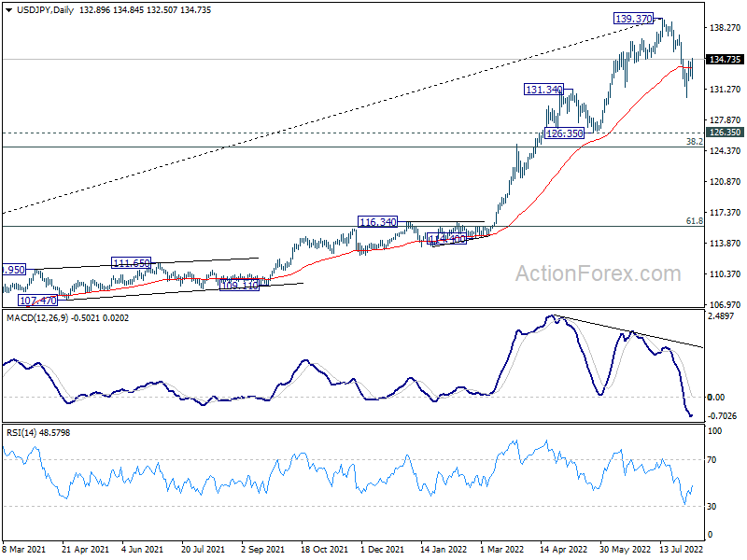Click the 131.340 price label

[x=543, y=91]
